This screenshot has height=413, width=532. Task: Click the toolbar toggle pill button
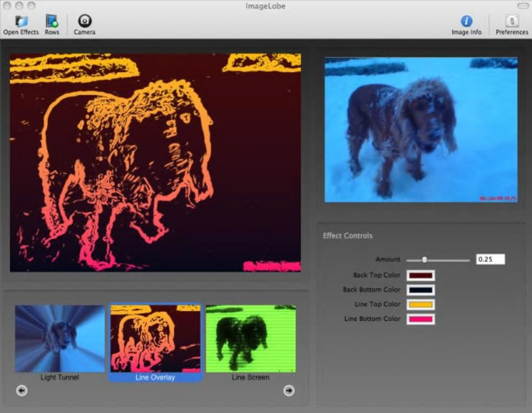pos(522,6)
